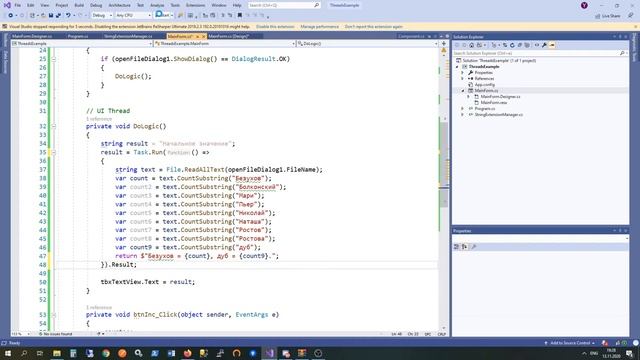Close the active MainForm.cs tab

tap(204, 36)
